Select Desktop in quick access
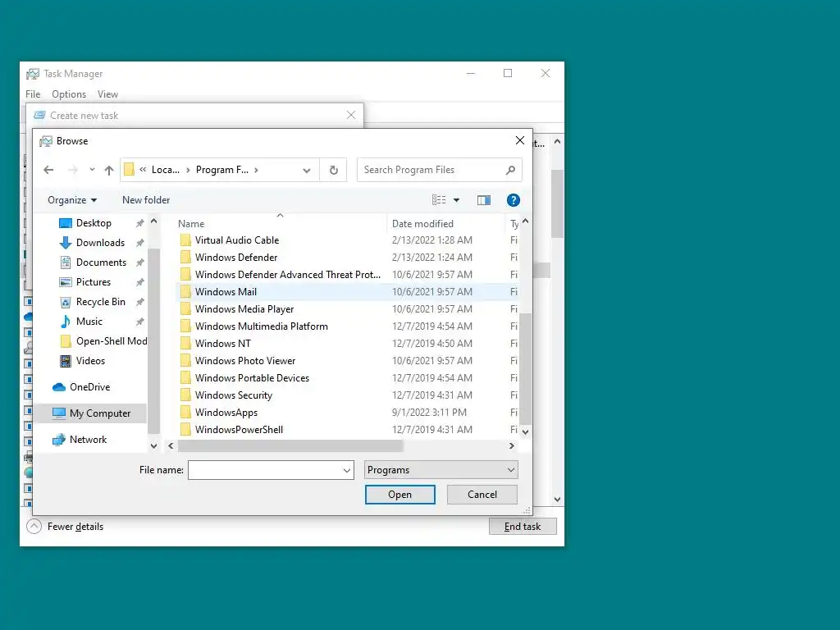The image size is (840, 630). [x=94, y=223]
